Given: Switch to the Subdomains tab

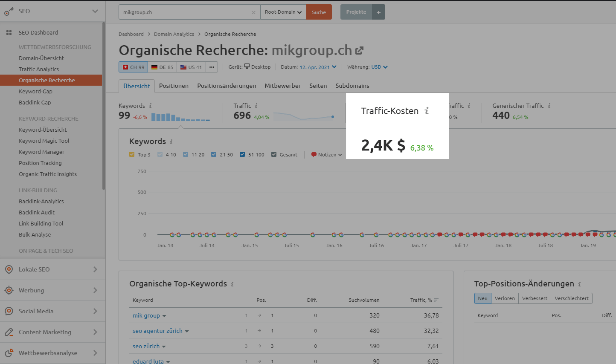Looking at the screenshot, I should pyautogui.click(x=352, y=86).
